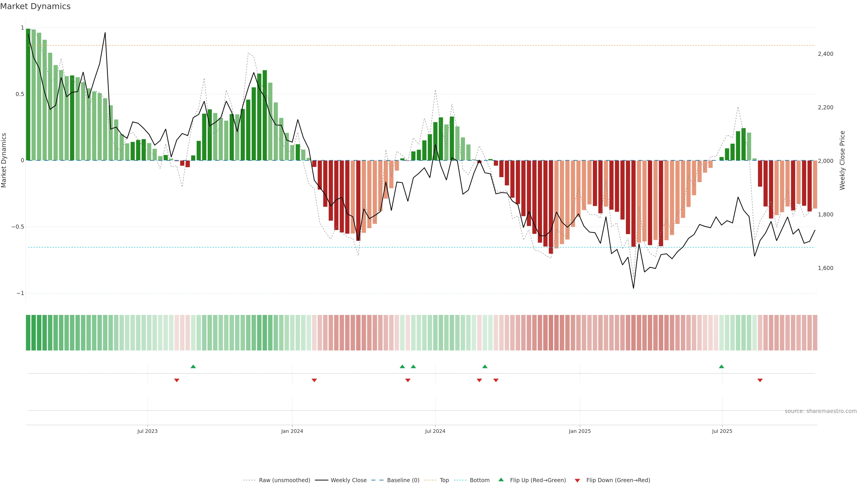The height and width of the screenshot is (488, 868).
Task: Click the last red flip-down marker after Jul 2025
Action: pyautogui.click(x=760, y=380)
